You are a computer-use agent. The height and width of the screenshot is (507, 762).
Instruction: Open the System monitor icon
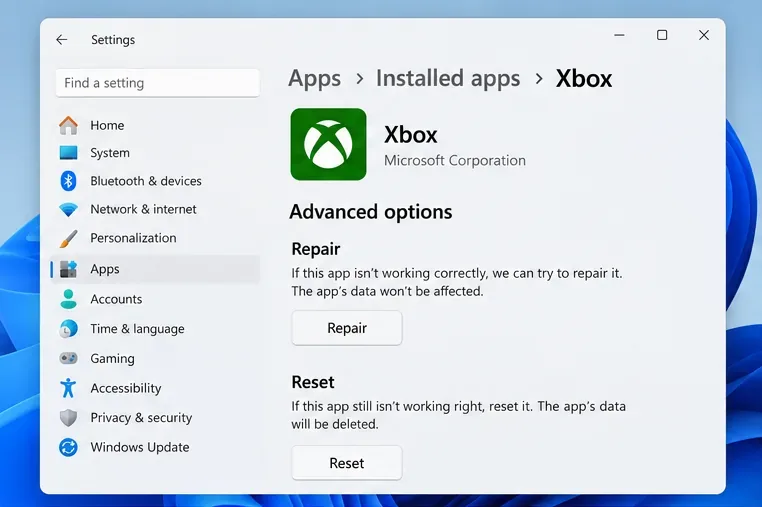click(69, 153)
